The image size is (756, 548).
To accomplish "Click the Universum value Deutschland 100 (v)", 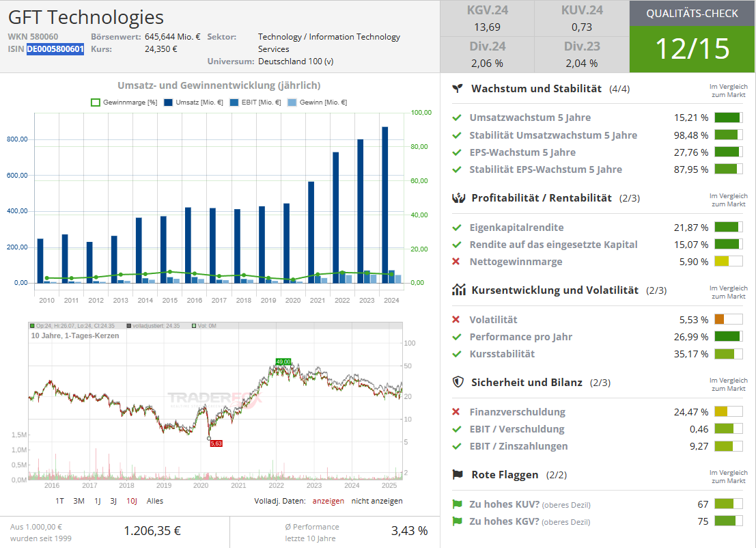I will click(296, 61).
